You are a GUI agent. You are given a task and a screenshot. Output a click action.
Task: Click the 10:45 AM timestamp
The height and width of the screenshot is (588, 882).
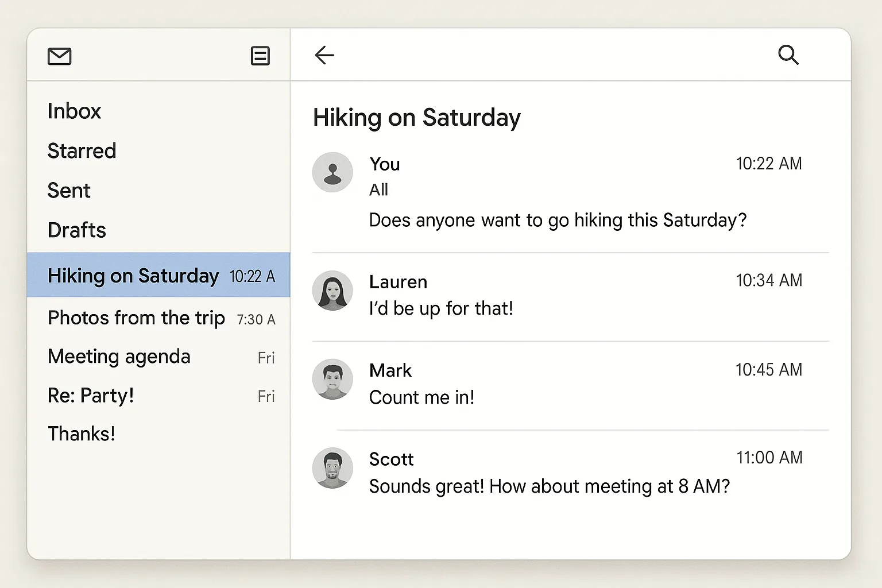[769, 370]
